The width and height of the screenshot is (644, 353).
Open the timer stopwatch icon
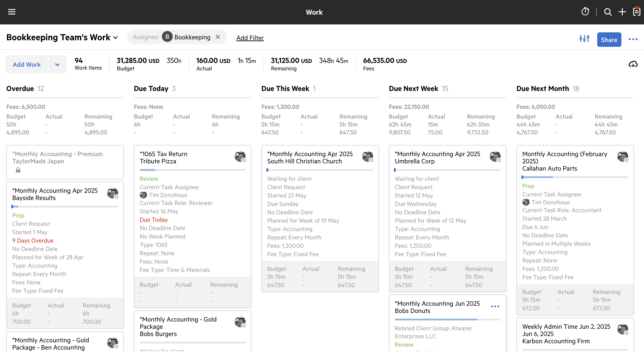[x=585, y=12]
